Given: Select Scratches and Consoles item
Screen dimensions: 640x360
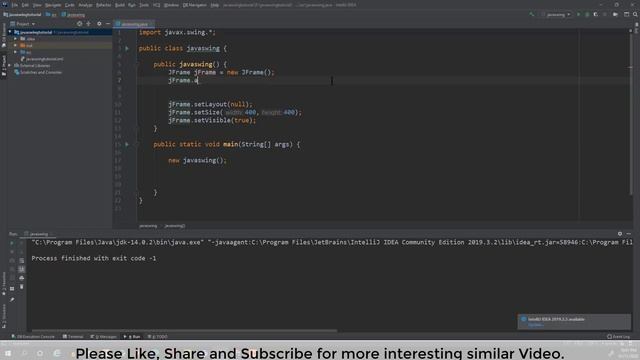Looking at the screenshot, I should [x=38, y=72].
